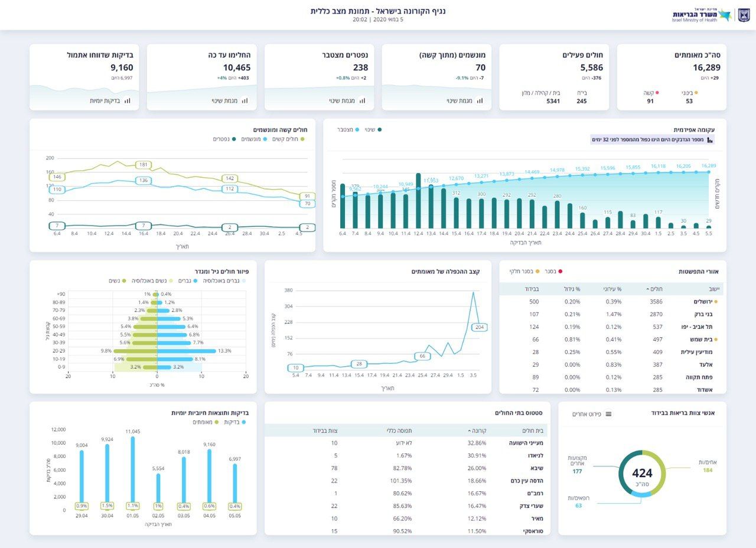This screenshot has height=548, width=756.
Task: Click the 424 donut chart center
Action: click(642, 474)
